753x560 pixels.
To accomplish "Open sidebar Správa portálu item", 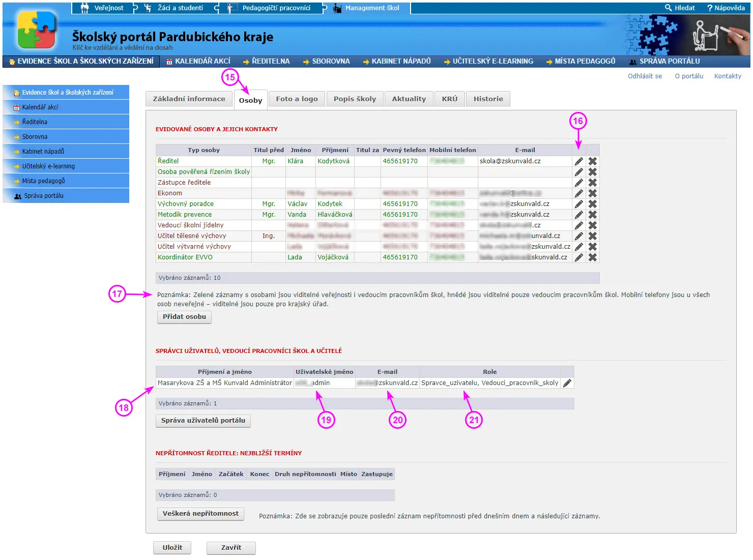I will coord(66,196).
